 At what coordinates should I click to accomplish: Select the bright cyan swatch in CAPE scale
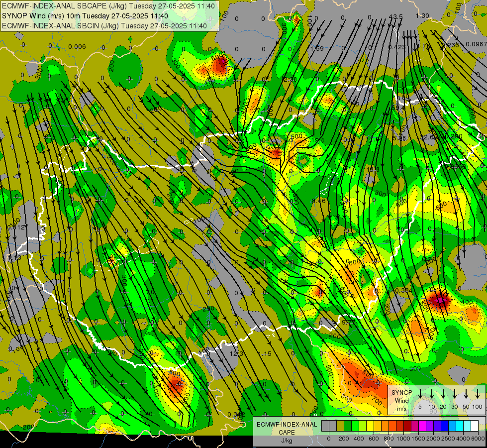pos(460,426)
